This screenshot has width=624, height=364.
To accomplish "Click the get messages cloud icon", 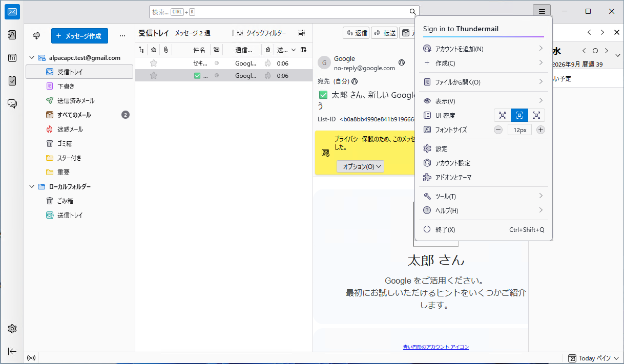I will 36,36.
